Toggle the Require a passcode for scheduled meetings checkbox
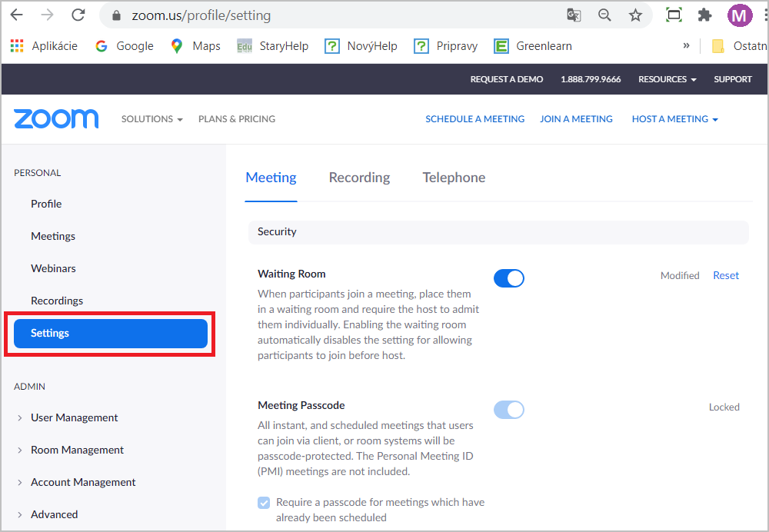The height and width of the screenshot is (532, 769). pyautogui.click(x=264, y=503)
